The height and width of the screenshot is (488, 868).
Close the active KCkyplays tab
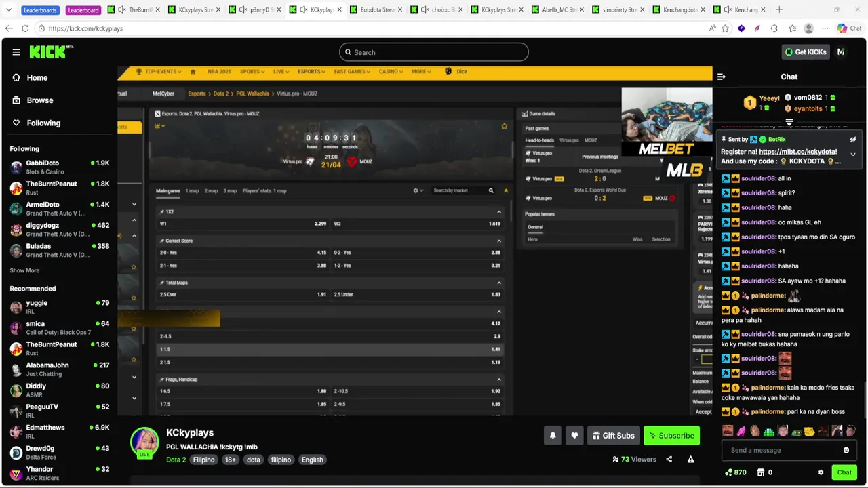coord(340,9)
